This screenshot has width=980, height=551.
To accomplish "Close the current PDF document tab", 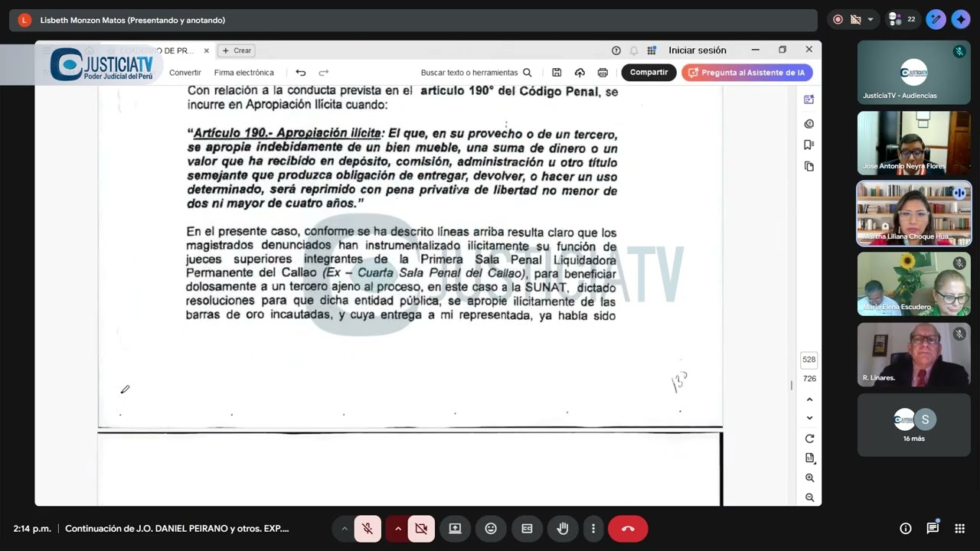I will (206, 51).
